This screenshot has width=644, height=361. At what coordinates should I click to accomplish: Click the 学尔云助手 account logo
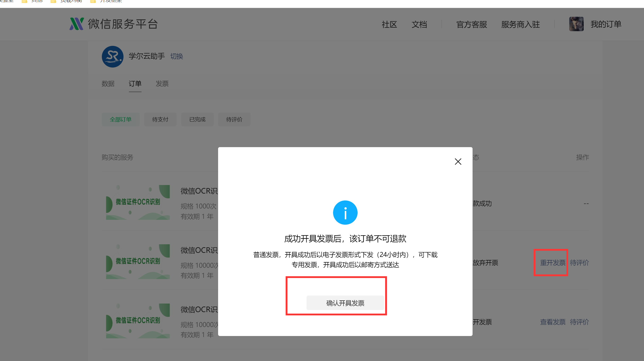[x=112, y=56]
